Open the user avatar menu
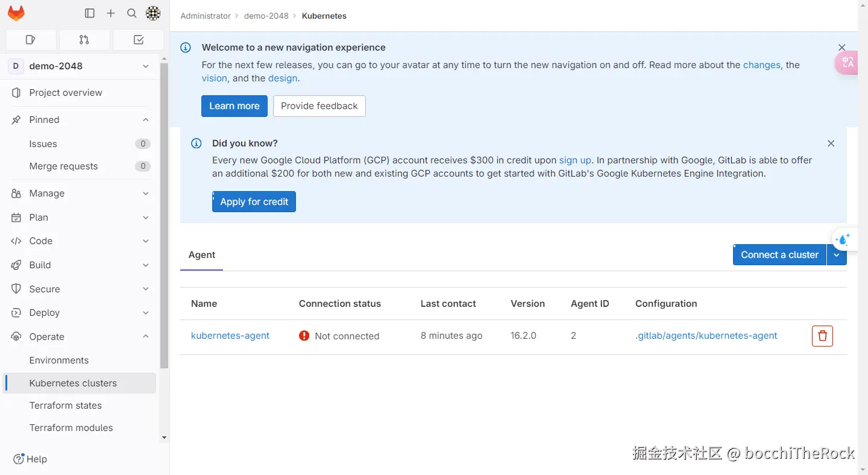Screen dimensions: 868x475 pyautogui.click(x=153, y=13)
